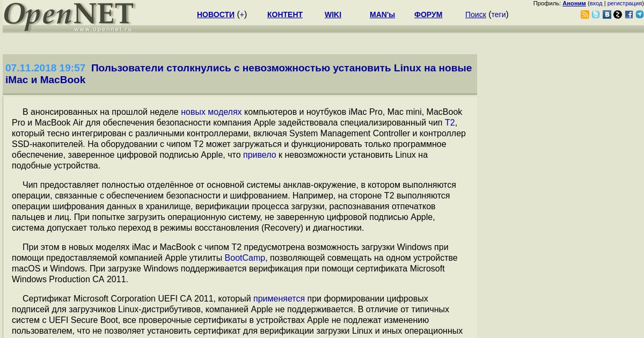Open the Facebook icon link
The width and height of the screenshot is (644, 338).
[629, 14]
